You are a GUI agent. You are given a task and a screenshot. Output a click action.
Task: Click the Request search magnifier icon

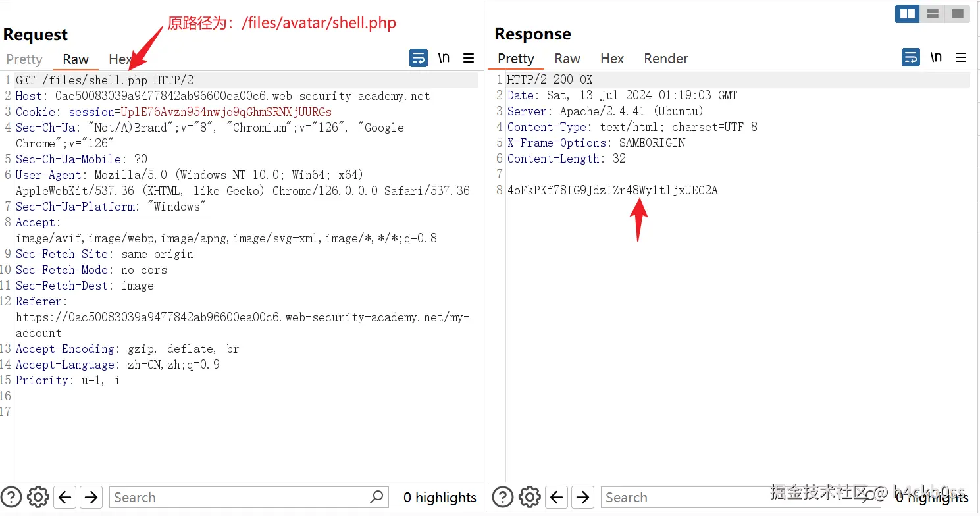tap(376, 497)
